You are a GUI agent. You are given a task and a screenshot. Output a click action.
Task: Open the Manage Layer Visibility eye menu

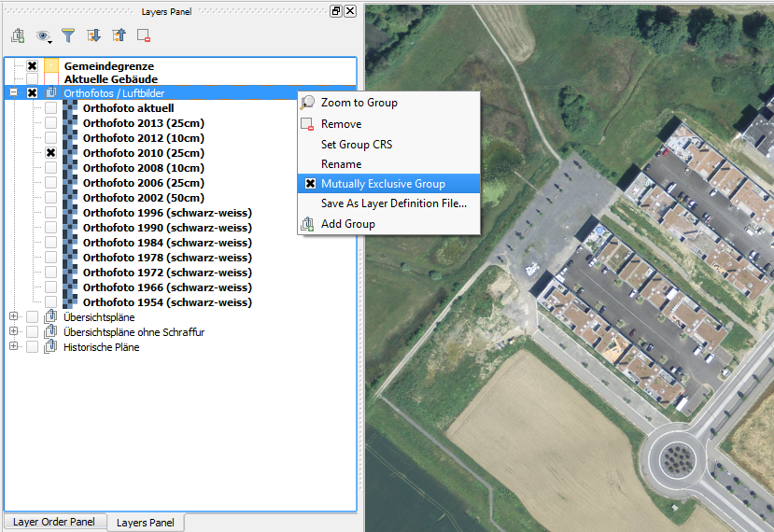[x=43, y=35]
